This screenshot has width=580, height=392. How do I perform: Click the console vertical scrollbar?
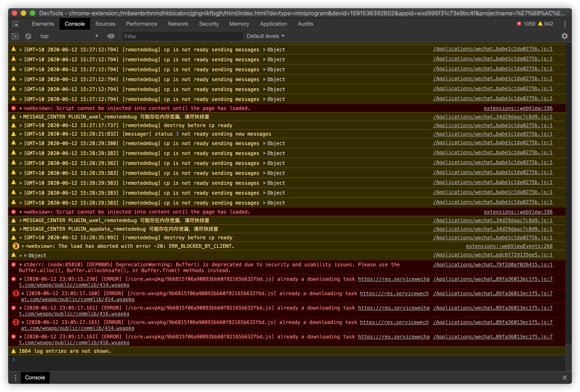pyautogui.click(x=568, y=357)
